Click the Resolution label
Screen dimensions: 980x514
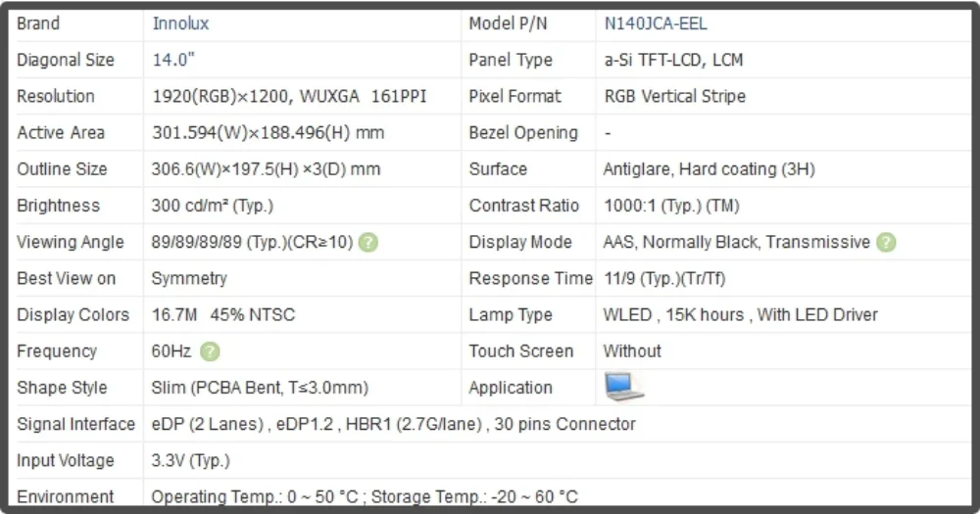pyautogui.click(x=56, y=96)
